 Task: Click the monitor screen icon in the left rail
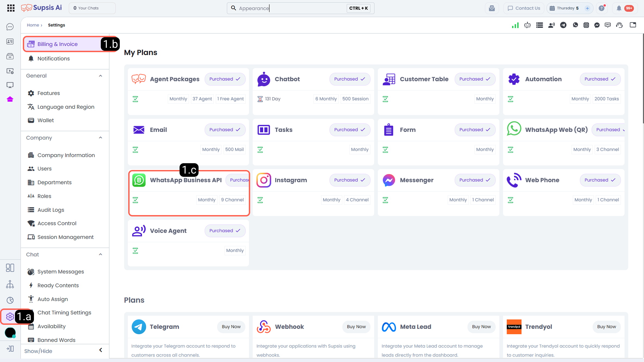pyautogui.click(x=10, y=85)
